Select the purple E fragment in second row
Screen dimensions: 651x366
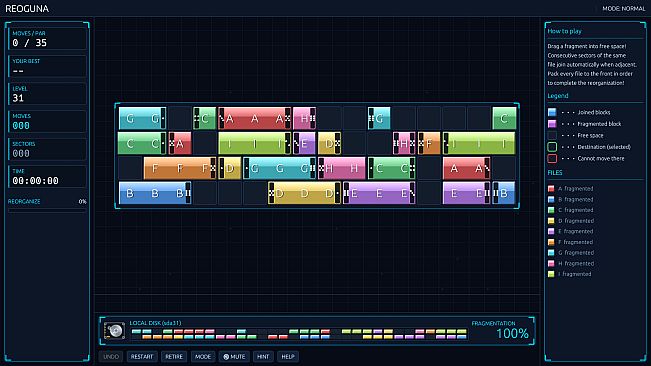[304, 144]
